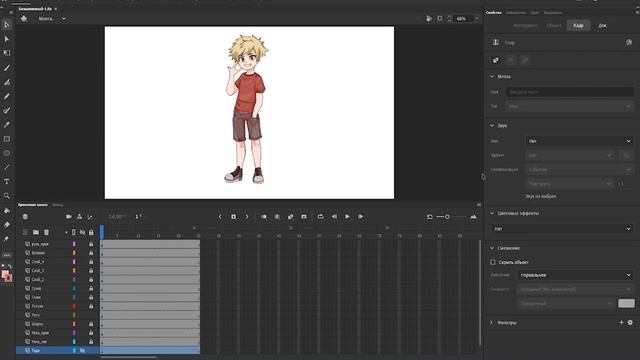
Task: Go to previous keyframe arrow
Action: (x=220, y=217)
